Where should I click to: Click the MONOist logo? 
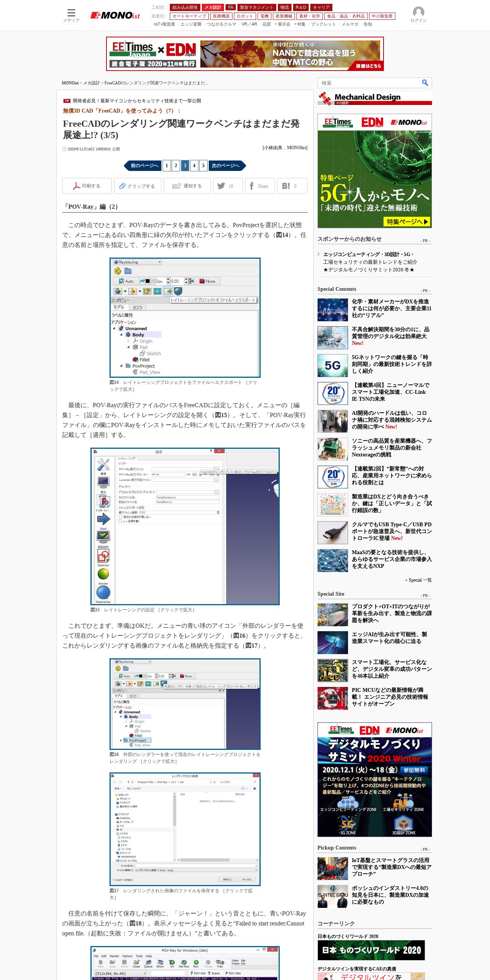tap(115, 15)
